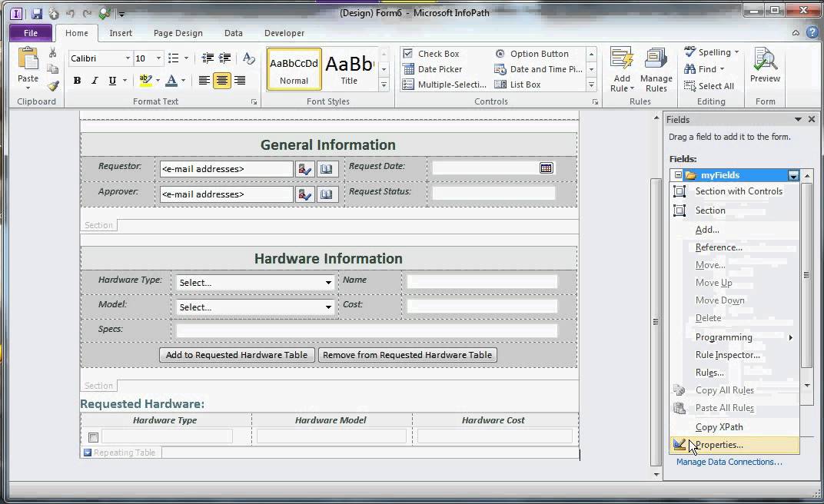Tick the checkbox in Requested Hardware row

pos(94,437)
